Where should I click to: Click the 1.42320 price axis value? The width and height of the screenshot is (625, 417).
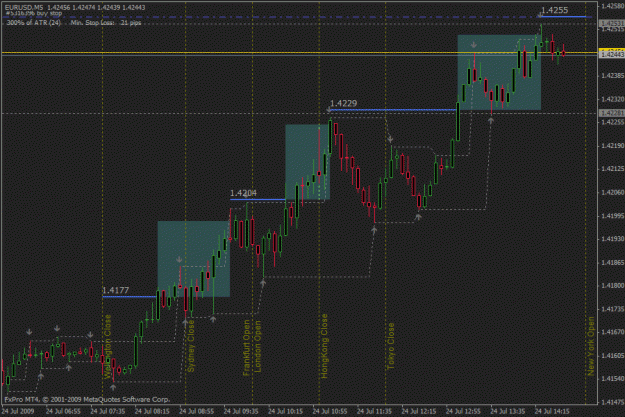[x=613, y=99]
